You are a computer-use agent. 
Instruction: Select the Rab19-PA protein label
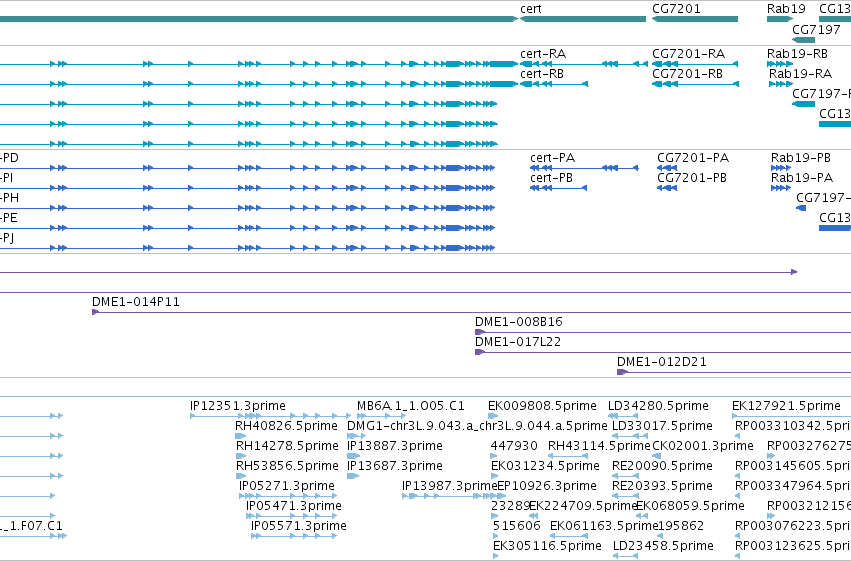[x=802, y=178]
